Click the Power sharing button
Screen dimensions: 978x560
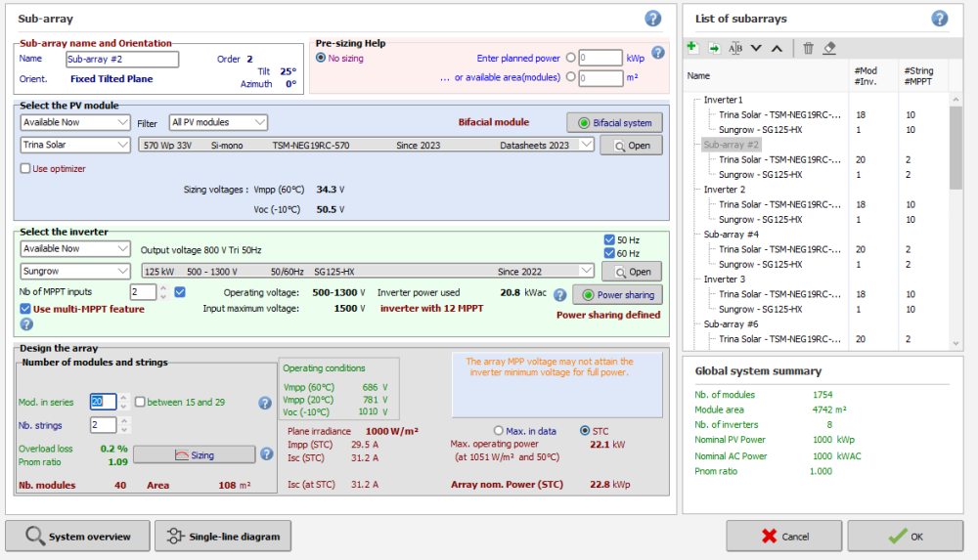tap(617, 294)
